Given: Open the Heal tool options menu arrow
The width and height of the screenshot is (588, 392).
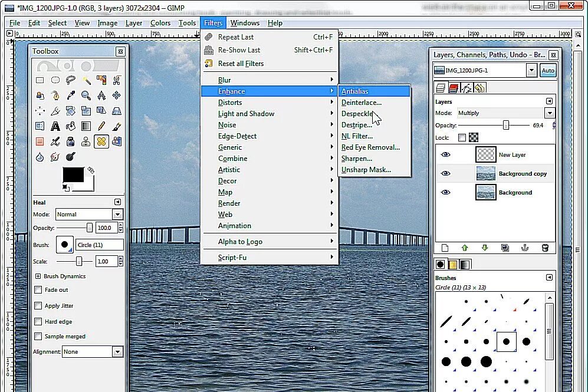Looking at the screenshot, I should point(117,202).
